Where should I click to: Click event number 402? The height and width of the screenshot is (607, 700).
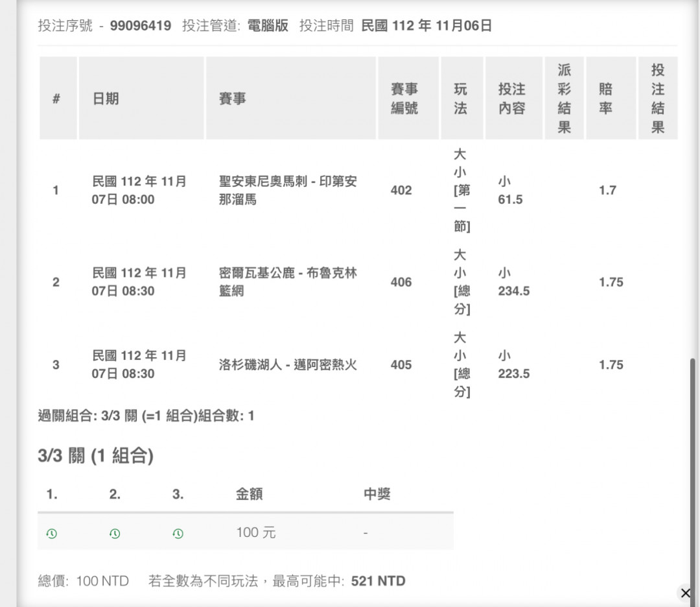[401, 190]
